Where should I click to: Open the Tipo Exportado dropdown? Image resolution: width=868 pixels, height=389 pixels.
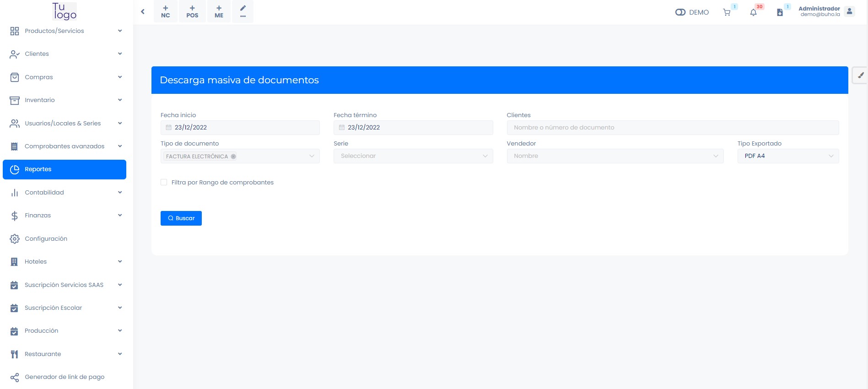tap(787, 156)
